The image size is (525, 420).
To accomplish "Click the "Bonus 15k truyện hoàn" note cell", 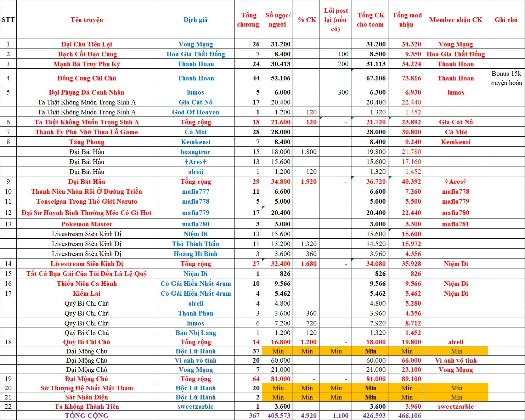I will [x=506, y=78].
